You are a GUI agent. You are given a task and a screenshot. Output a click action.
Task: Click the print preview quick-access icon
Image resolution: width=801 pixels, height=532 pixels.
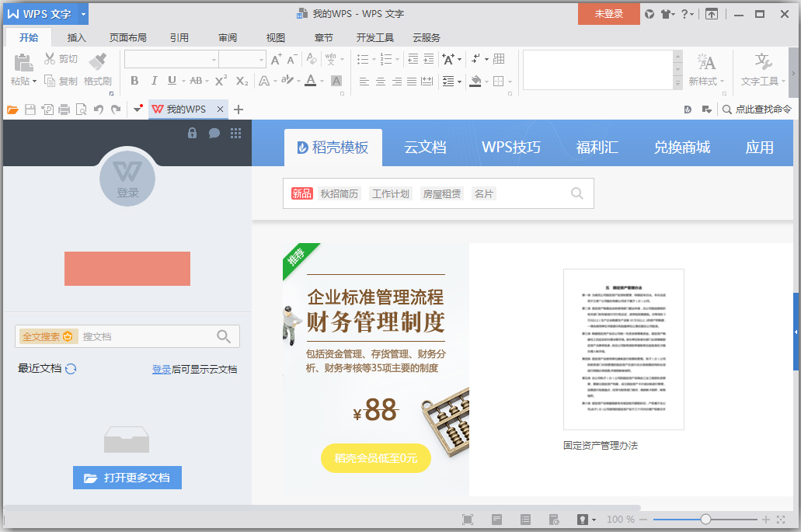(x=81, y=110)
